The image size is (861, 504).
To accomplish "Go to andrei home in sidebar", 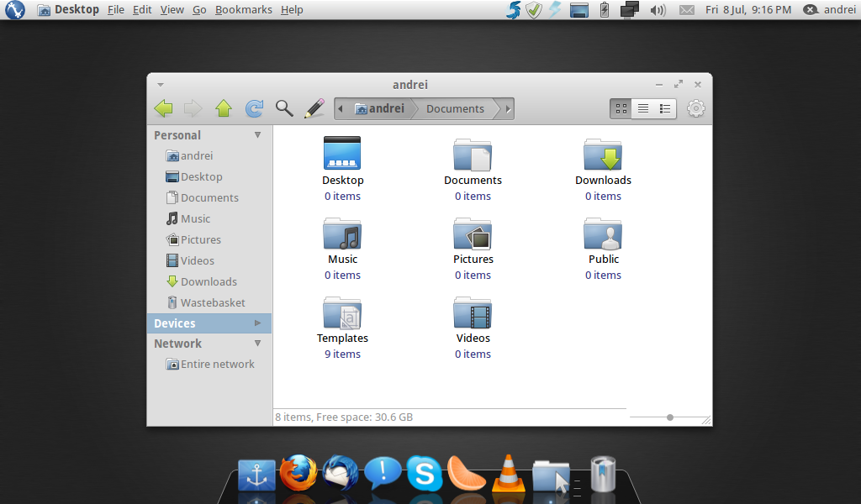I will click(189, 155).
